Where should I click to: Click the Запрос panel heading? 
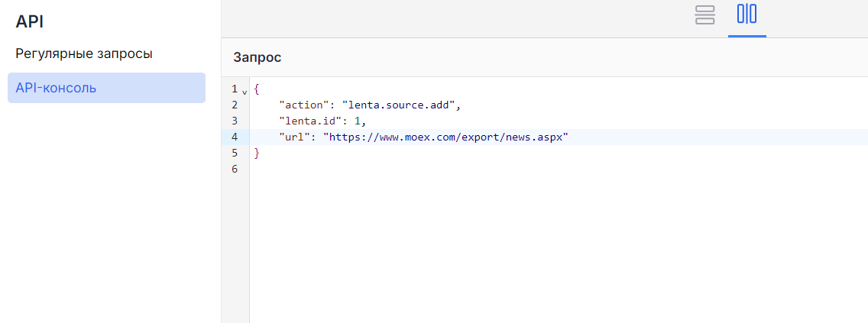[257, 57]
